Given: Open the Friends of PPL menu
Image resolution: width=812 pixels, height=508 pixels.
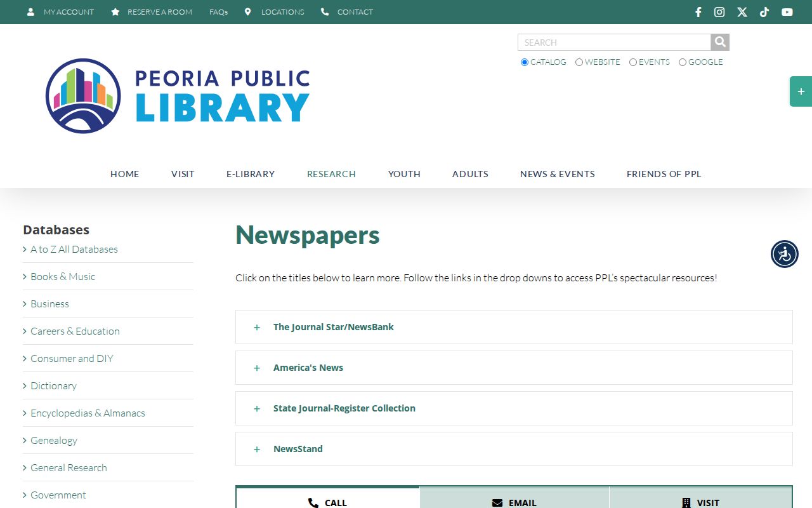Looking at the screenshot, I should (x=664, y=174).
